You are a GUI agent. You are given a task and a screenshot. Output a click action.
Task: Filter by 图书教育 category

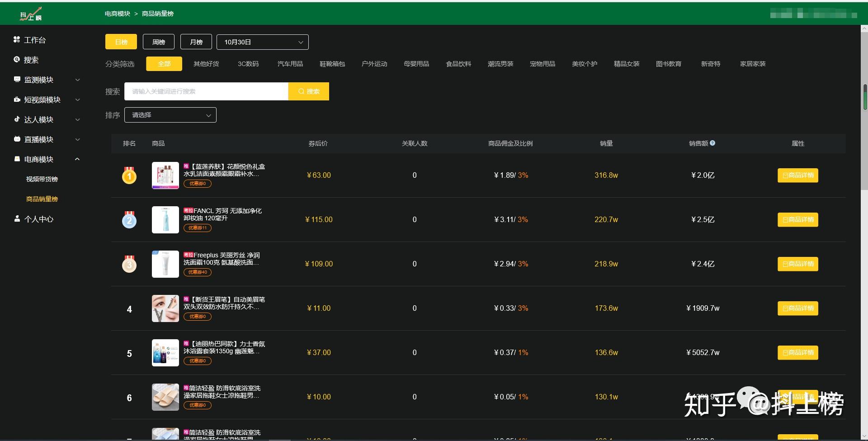[669, 64]
